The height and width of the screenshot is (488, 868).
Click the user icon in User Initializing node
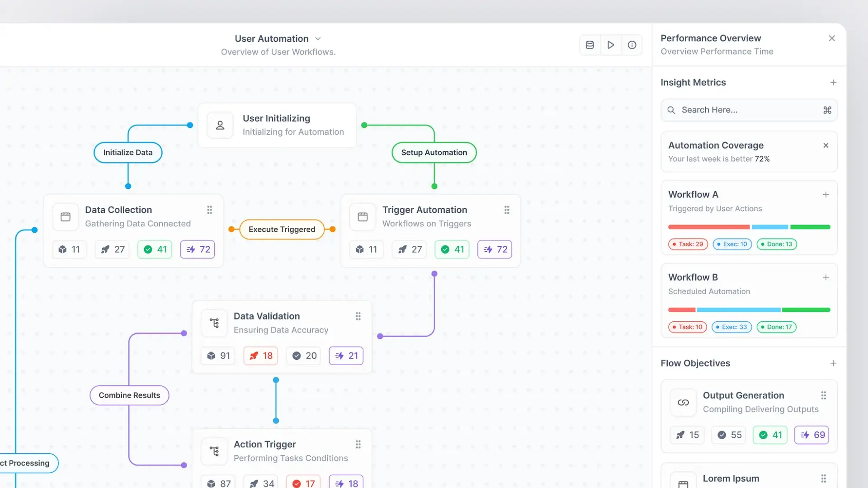pyautogui.click(x=220, y=125)
